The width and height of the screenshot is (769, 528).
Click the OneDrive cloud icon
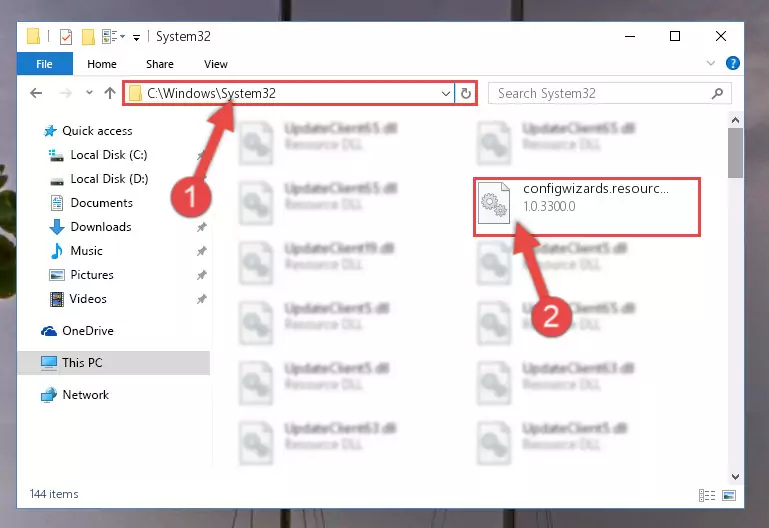tap(49, 331)
